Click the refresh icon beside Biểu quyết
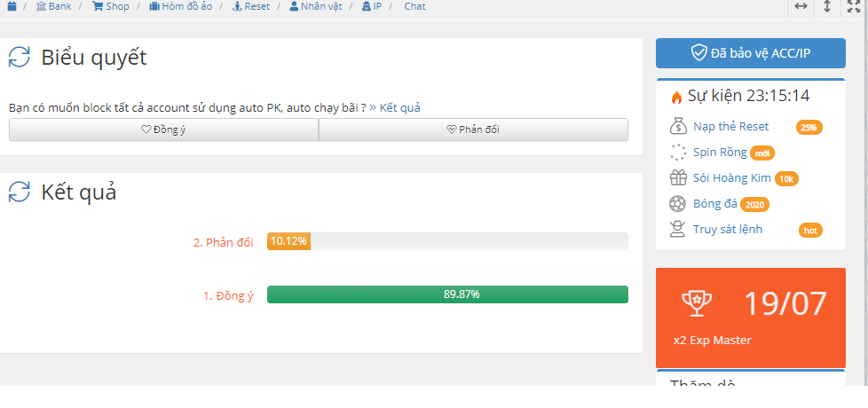This screenshot has height=408, width=868. [x=20, y=57]
